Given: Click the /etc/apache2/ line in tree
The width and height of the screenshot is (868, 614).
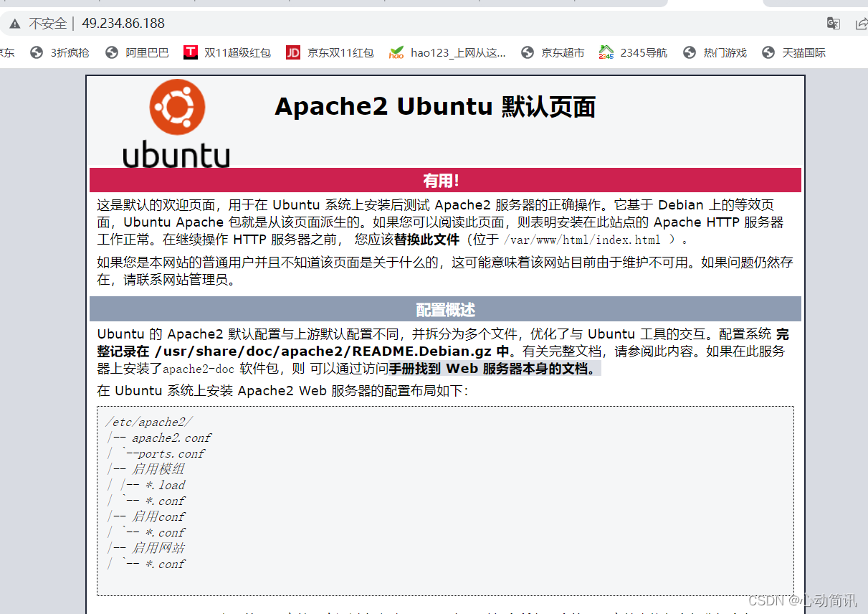Looking at the screenshot, I should pos(149,422).
